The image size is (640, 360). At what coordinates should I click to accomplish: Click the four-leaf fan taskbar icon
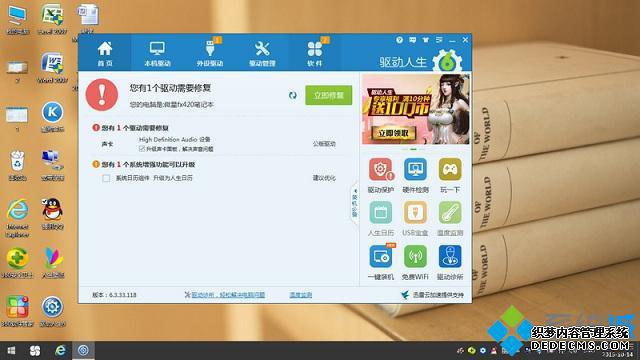(x=35, y=351)
